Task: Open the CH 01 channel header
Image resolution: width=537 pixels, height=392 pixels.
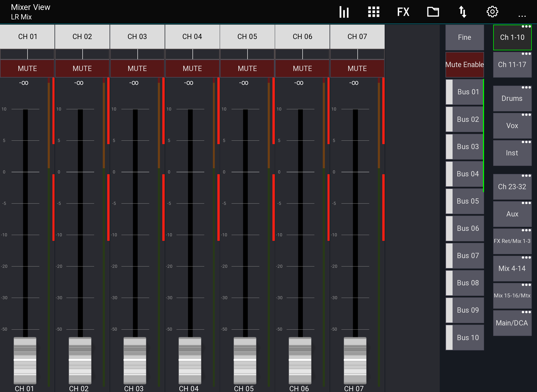Action: (27, 37)
